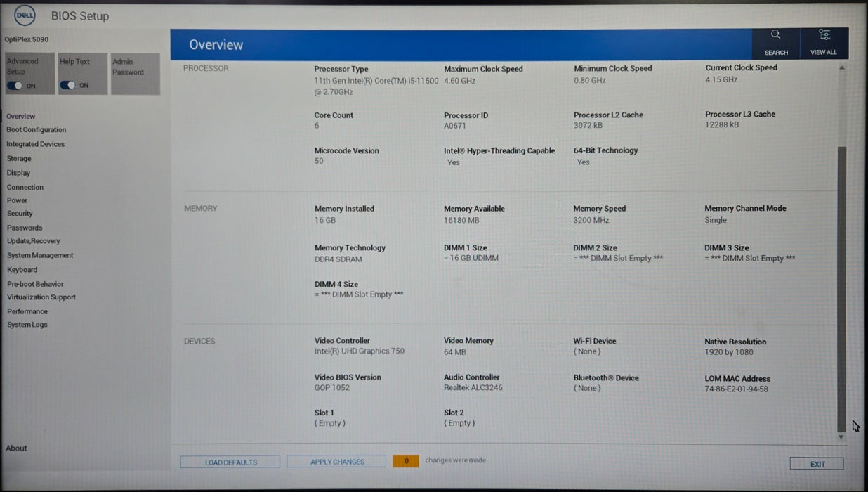Open Update, Recovery section
Viewport: 868px width, 492px height.
point(34,241)
